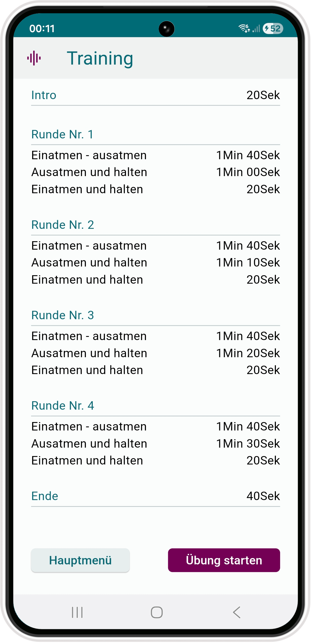
Task: Tap the Android back arrow icon
Action: tap(237, 612)
